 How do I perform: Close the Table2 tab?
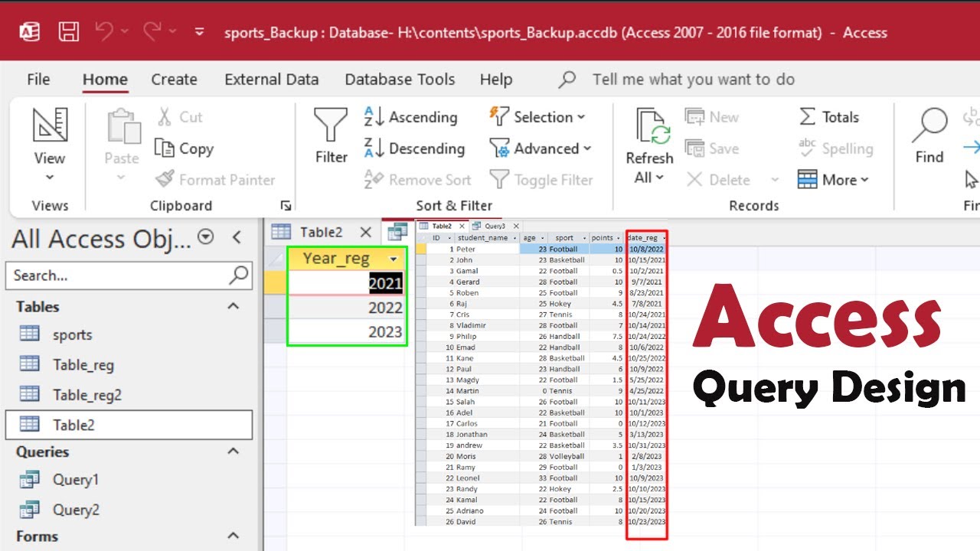point(366,232)
